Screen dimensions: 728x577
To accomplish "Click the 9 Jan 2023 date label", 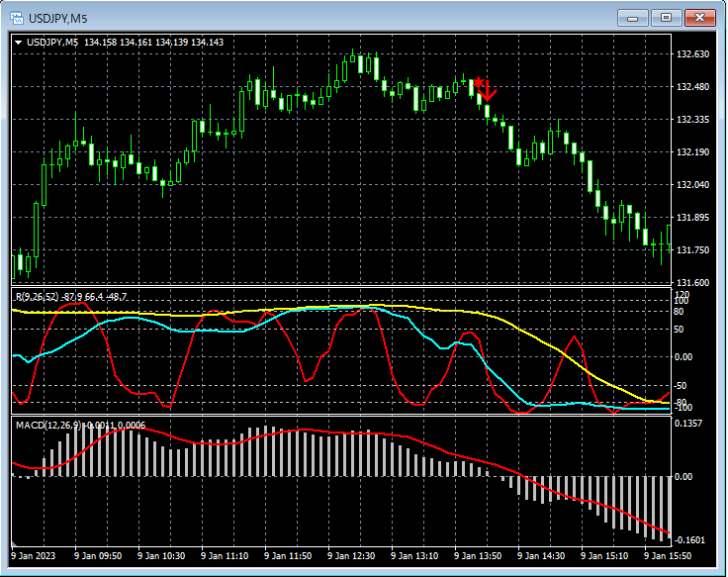I will coord(32,557).
